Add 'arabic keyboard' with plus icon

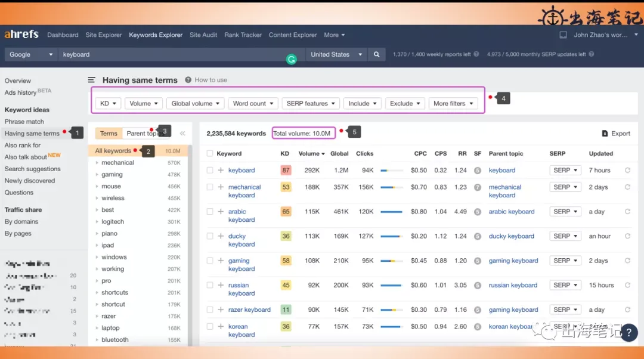(221, 212)
